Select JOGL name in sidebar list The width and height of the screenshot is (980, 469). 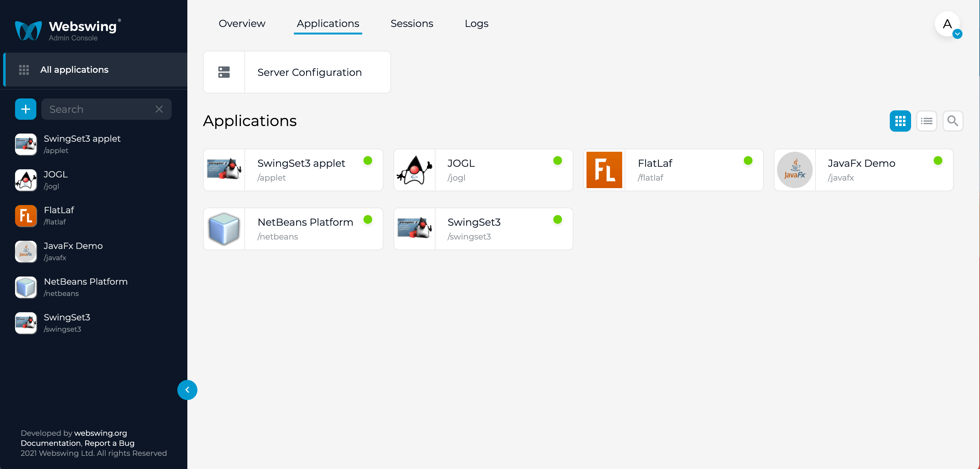pyautogui.click(x=56, y=174)
